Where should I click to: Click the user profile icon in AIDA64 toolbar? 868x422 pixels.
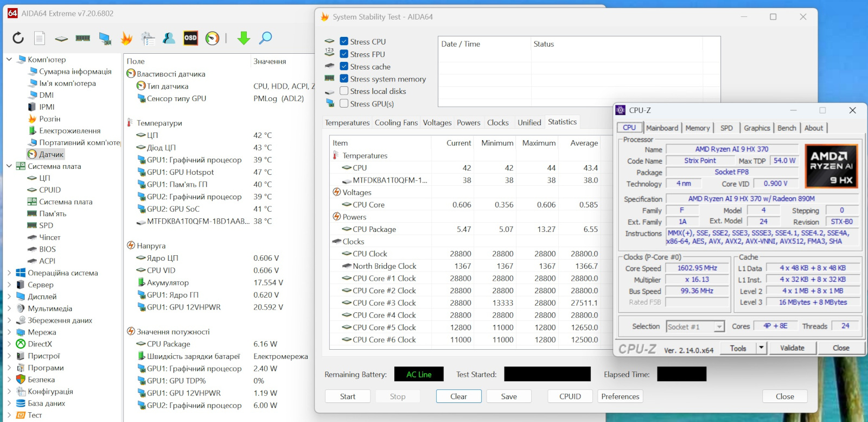169,38
